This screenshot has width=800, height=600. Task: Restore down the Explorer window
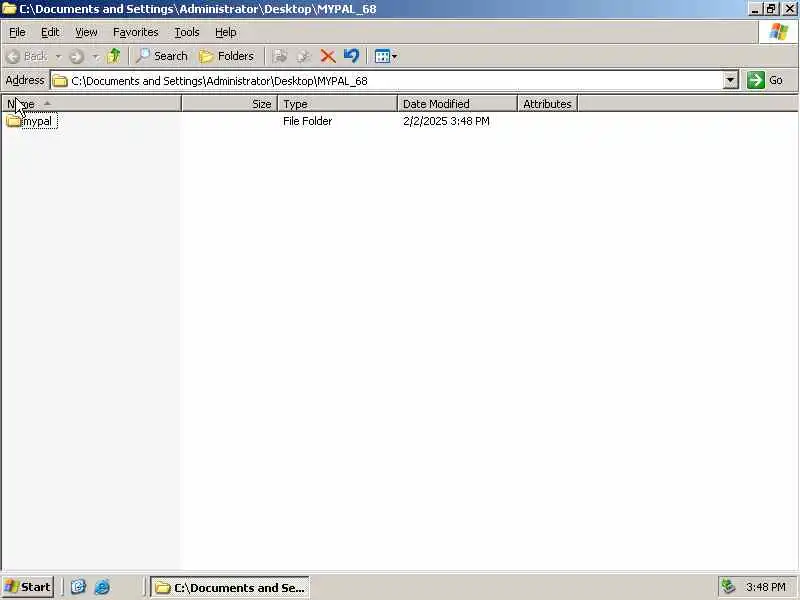771,9
